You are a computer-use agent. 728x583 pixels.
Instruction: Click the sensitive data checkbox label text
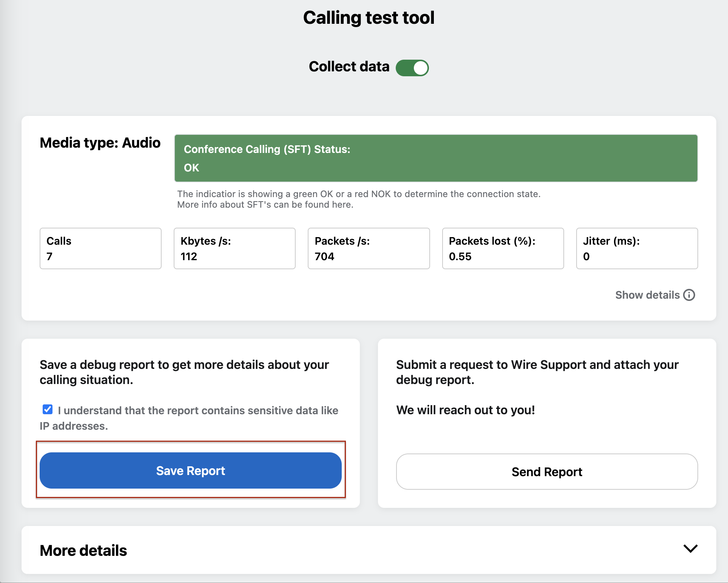click(x=189, y=418)
